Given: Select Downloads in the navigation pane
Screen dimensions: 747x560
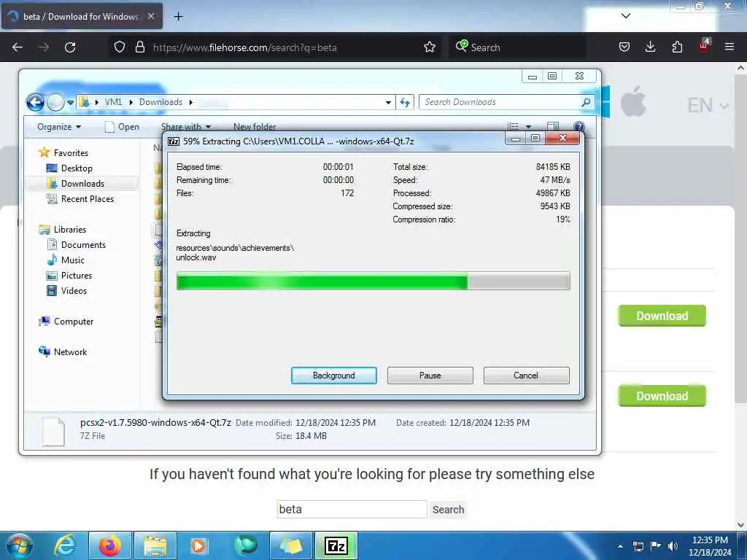Looking at the screenshot, I should click(82, 183).
